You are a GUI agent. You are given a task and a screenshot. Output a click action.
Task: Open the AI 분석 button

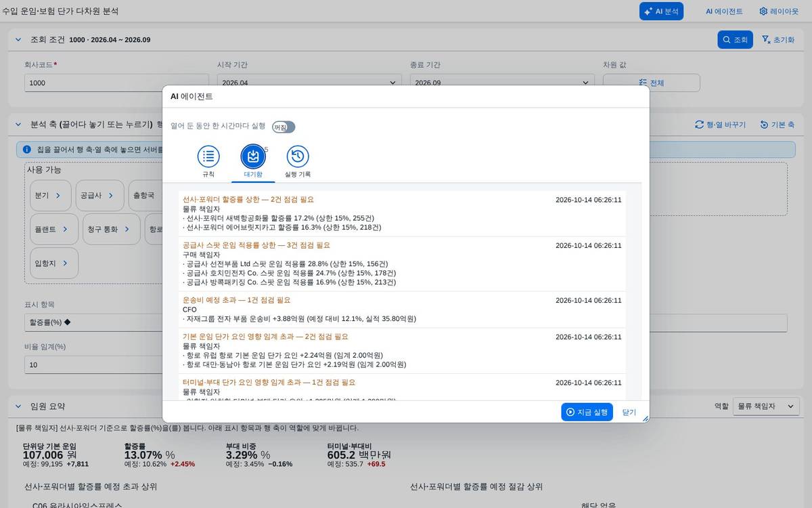click(661, 11)
